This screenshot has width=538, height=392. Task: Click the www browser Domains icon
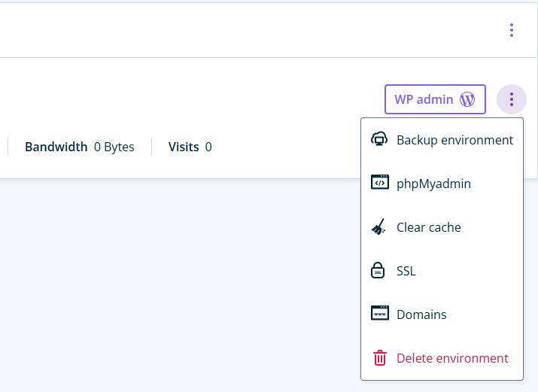380,313
